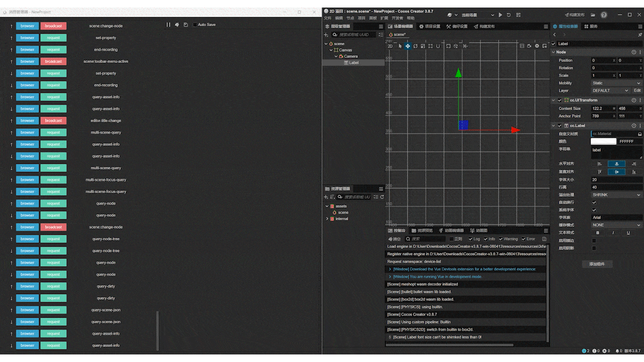644x362 pixels.
Task: Collapse the Canvas node in hierarchy
Action: click(x=331, y=50)
